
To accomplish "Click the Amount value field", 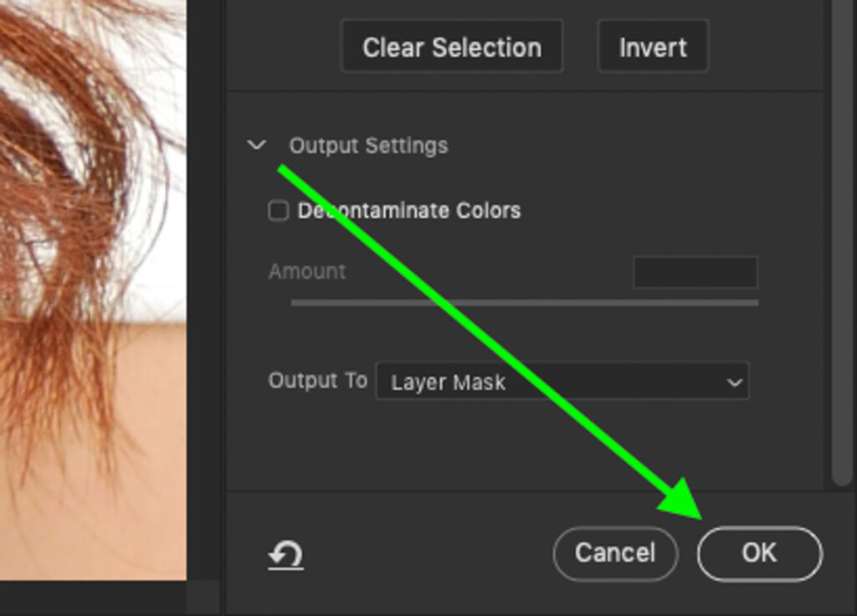I will coord(695,272).
